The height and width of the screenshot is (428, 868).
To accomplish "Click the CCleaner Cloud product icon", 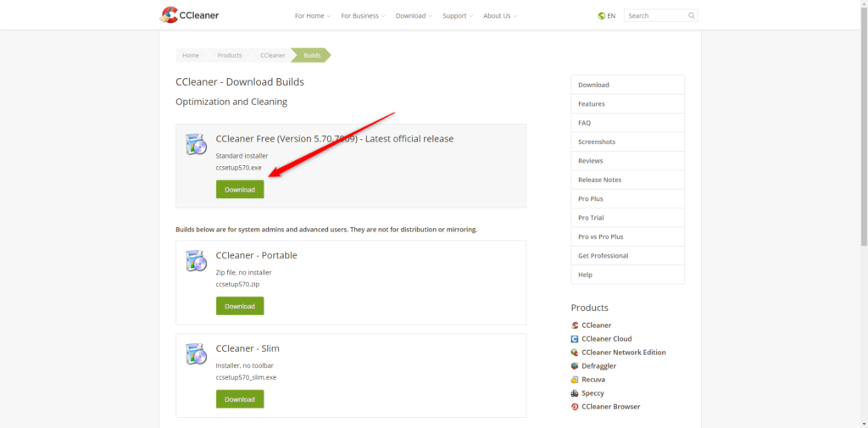I will pyautogui.click(x=575, y=339).
